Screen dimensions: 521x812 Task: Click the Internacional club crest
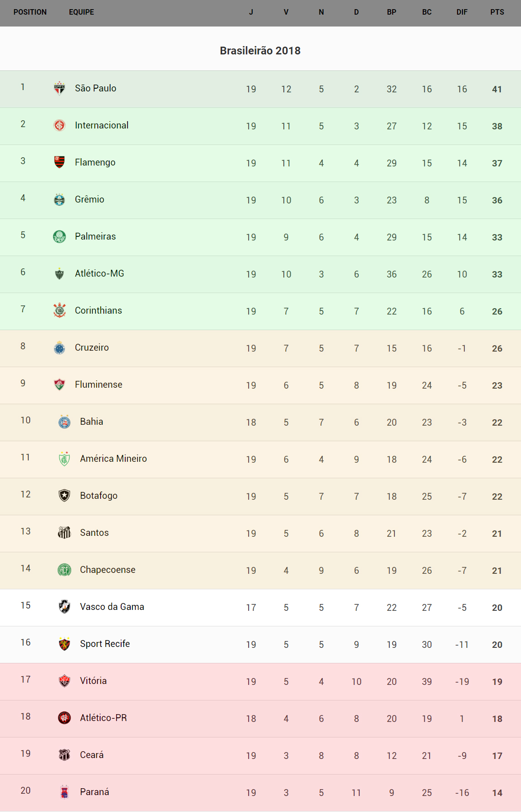59,125
